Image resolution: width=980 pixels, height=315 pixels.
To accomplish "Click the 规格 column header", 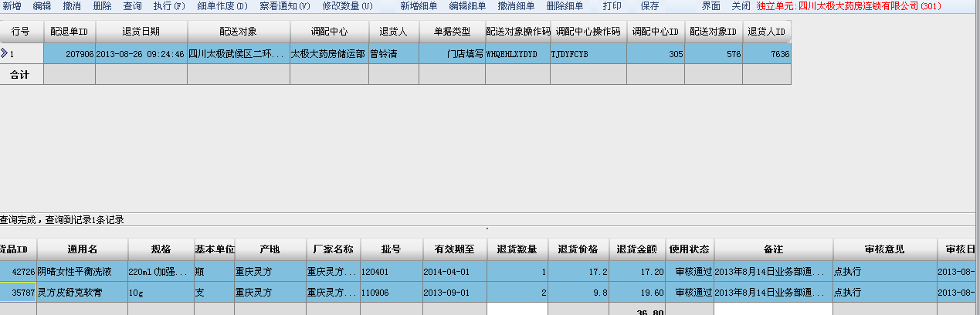I will [161, 249].
